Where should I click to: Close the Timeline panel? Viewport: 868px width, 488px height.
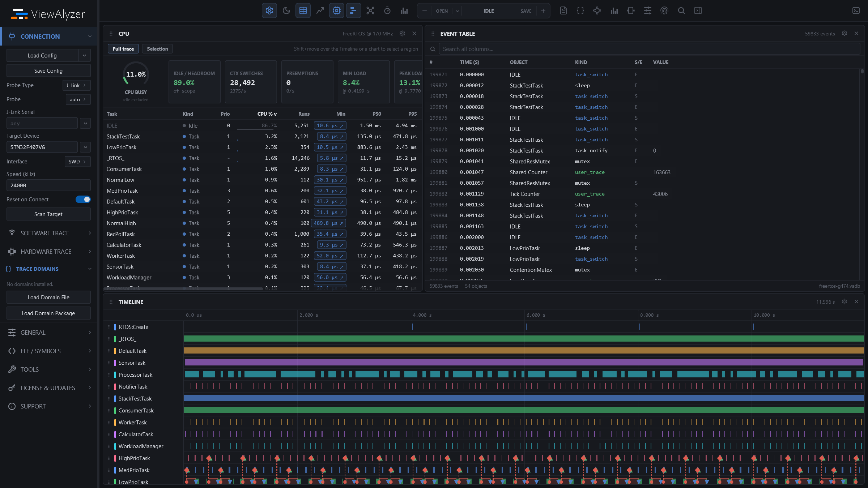[856, 301]
